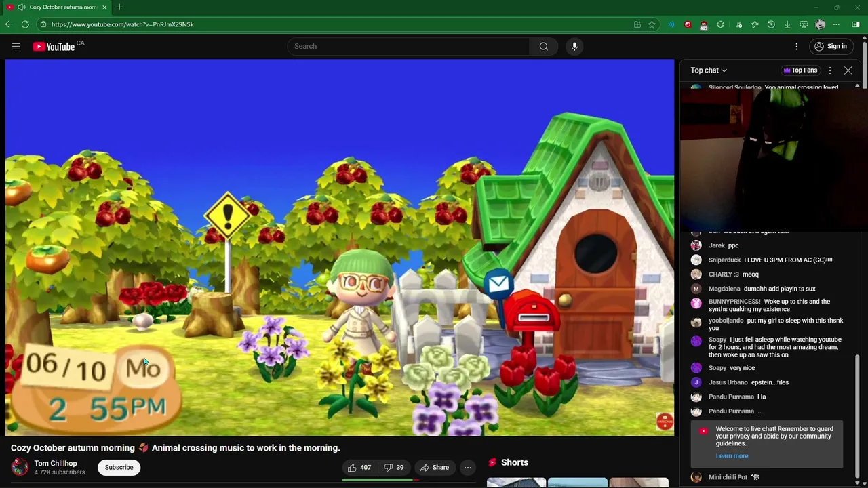
Task: Open the apps icon in address bar
Action: coord(637,24)
